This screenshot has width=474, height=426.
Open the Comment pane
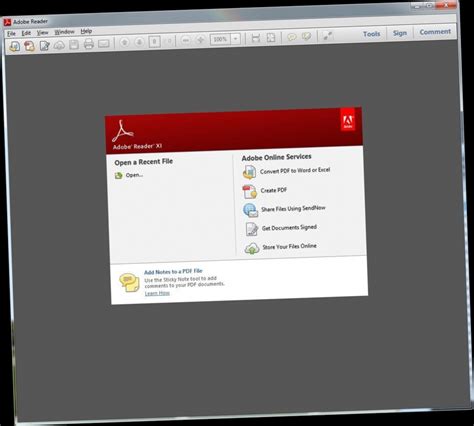click(435, 32)
